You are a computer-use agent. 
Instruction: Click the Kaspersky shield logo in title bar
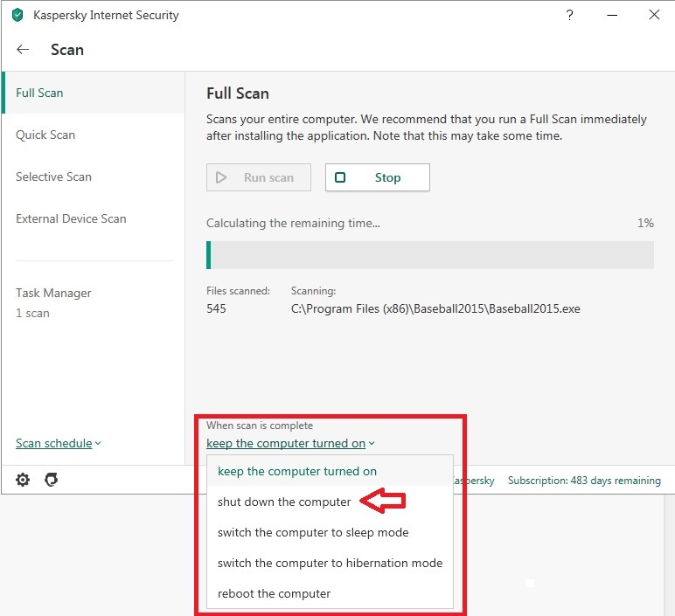pos(17,15)
